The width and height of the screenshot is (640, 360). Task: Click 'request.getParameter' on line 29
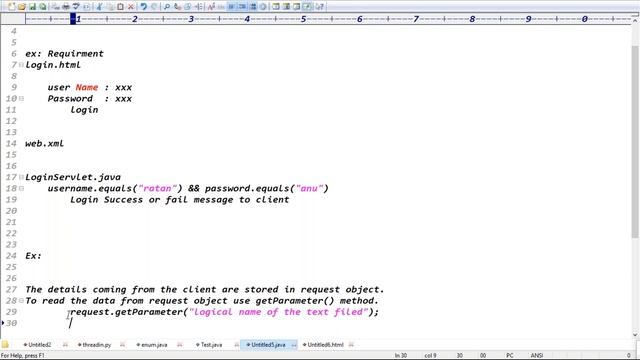tap(127, 312)
